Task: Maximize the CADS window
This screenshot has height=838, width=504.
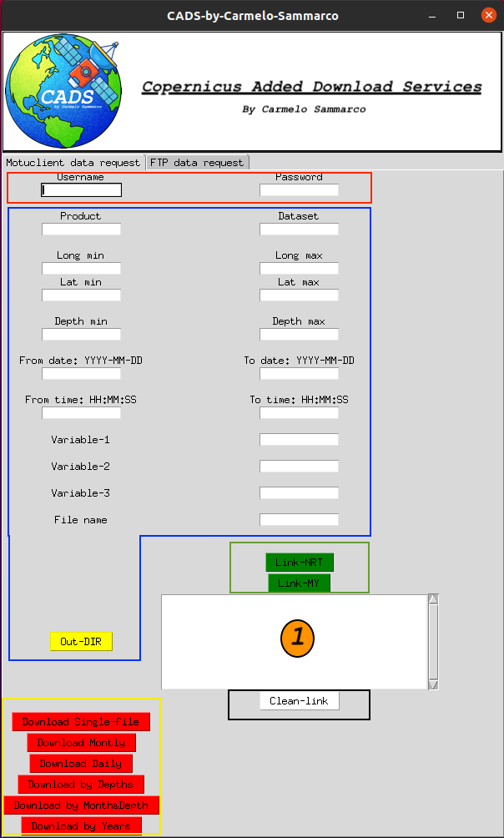Action: pos(461,15)
